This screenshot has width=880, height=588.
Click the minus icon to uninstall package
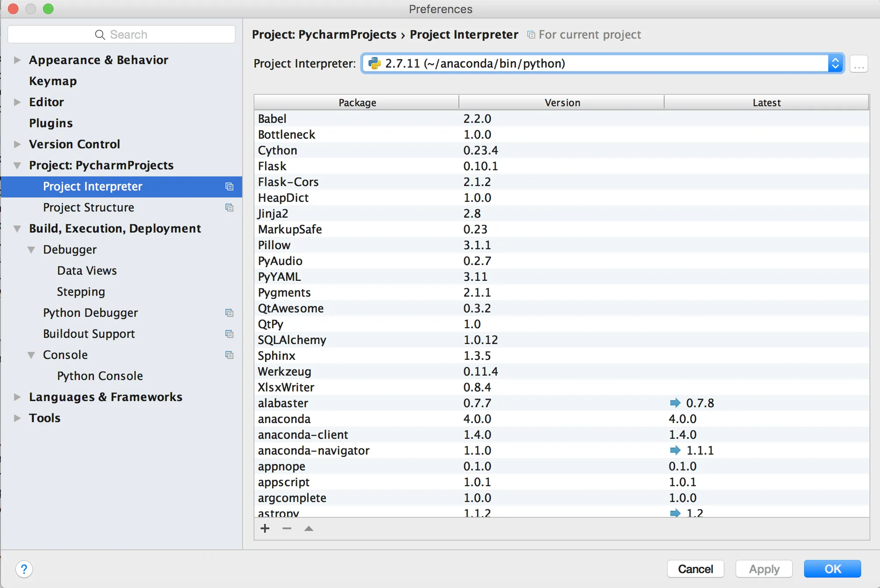pos(287,528)
